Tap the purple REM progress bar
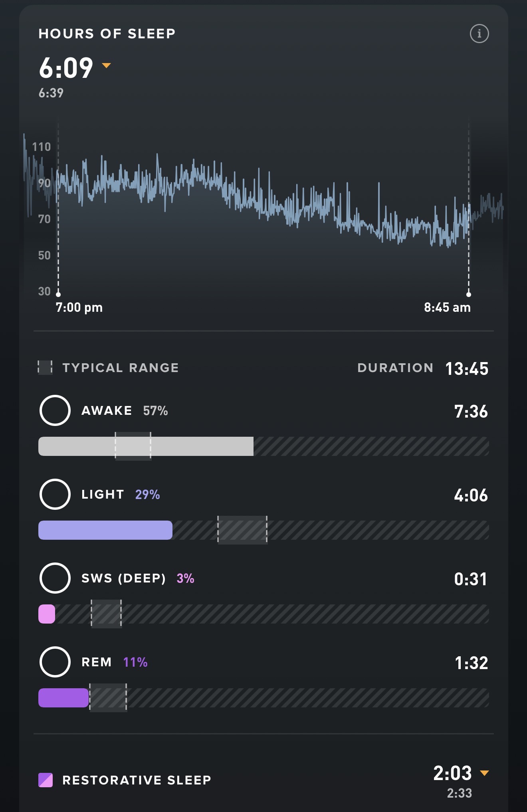 63,698
